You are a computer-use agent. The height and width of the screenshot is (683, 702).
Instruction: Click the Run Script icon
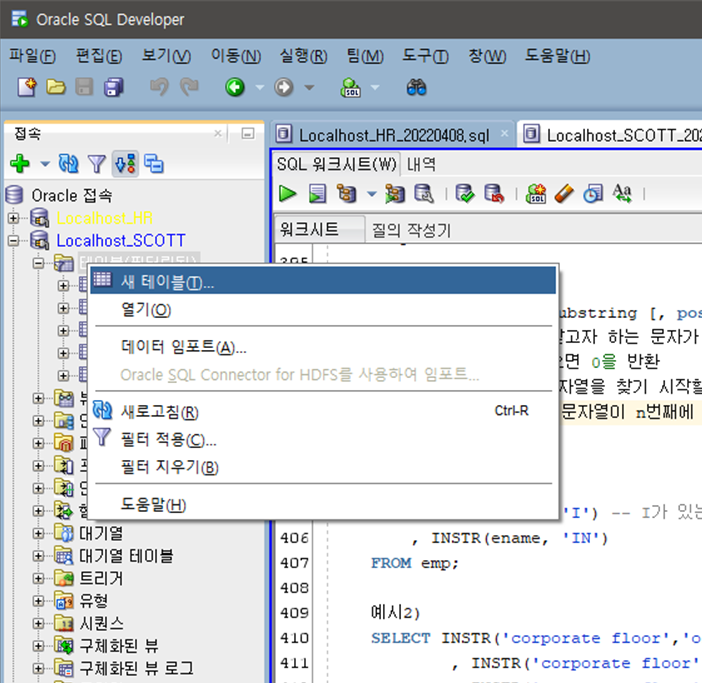coord(317,194)
